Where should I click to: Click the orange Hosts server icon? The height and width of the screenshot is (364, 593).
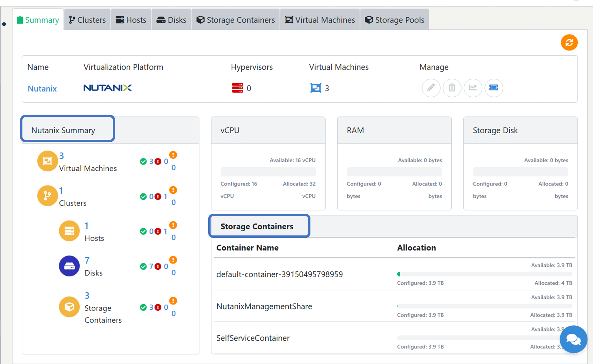tap(69, 231)
